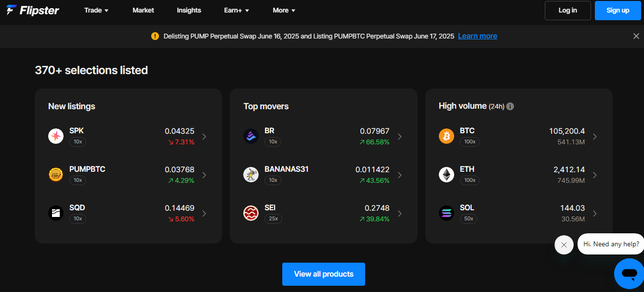Open SOL row chevron arrow
644x292 pixels.
point(594,214)
